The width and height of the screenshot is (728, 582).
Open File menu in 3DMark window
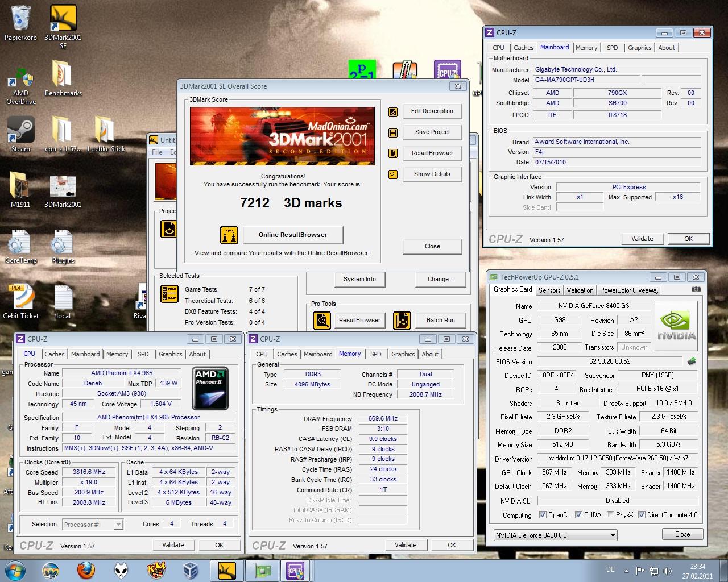pyautogui.click(x=157, y=152)
